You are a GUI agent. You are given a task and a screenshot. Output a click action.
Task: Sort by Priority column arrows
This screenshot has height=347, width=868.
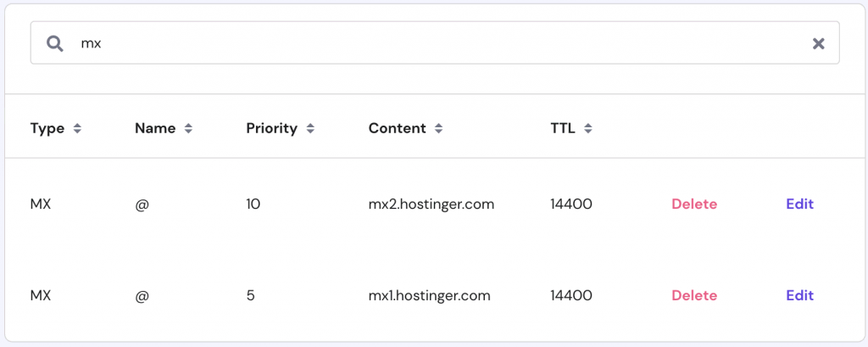(x=310, y=129)
